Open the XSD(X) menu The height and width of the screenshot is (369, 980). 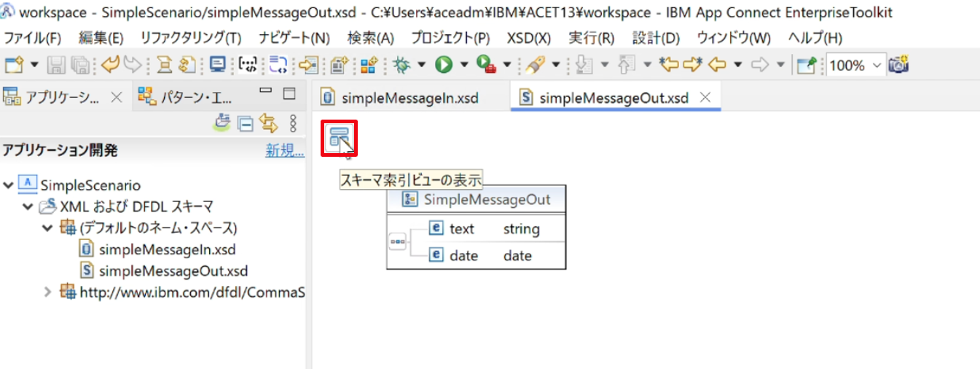tap(529, 38)
